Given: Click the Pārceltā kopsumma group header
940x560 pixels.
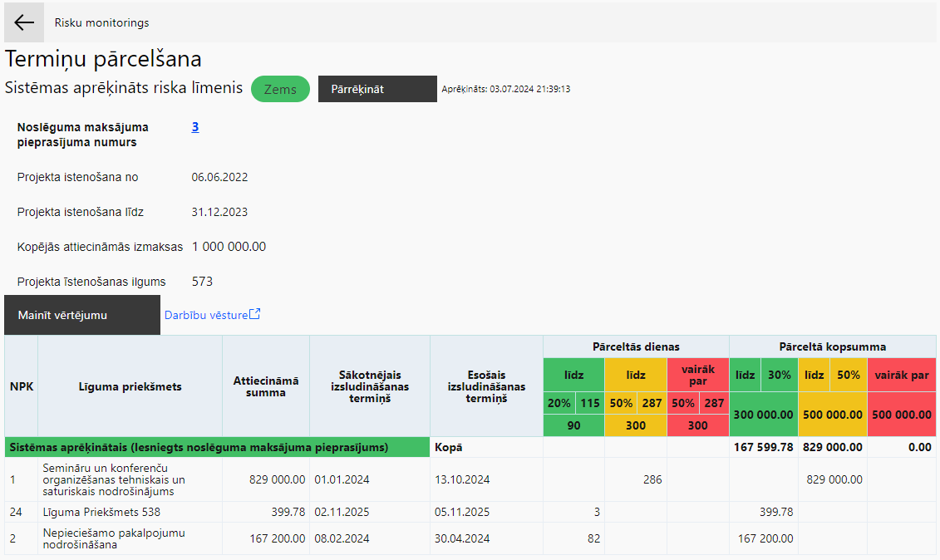Looking at the screenshot, I should tap(832, 346).
